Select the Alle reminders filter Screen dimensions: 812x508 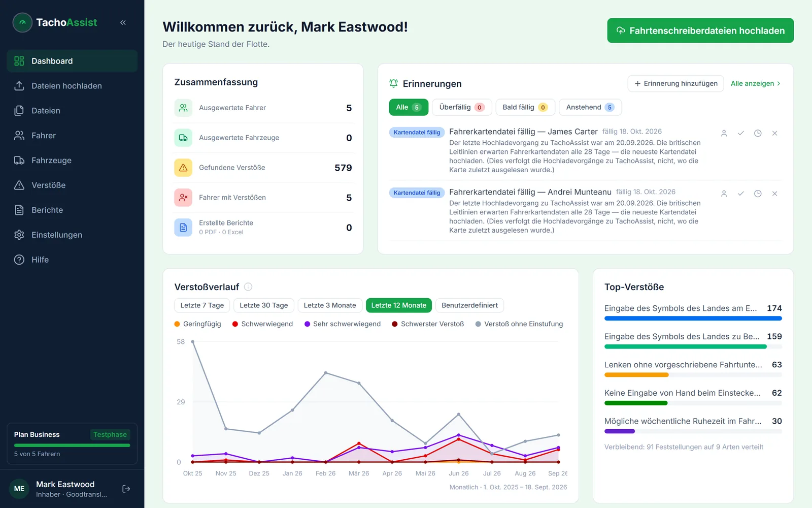[x=409, y=107]
